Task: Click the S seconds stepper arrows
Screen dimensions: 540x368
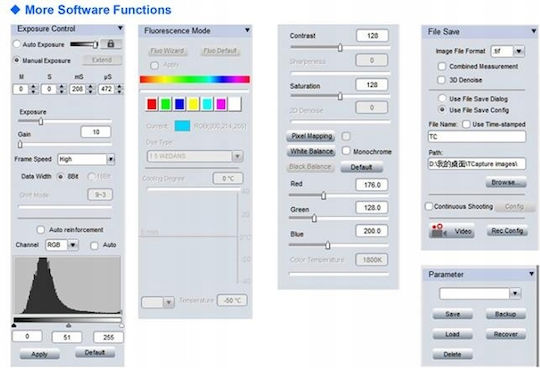Action: click(x=62, y=89)
